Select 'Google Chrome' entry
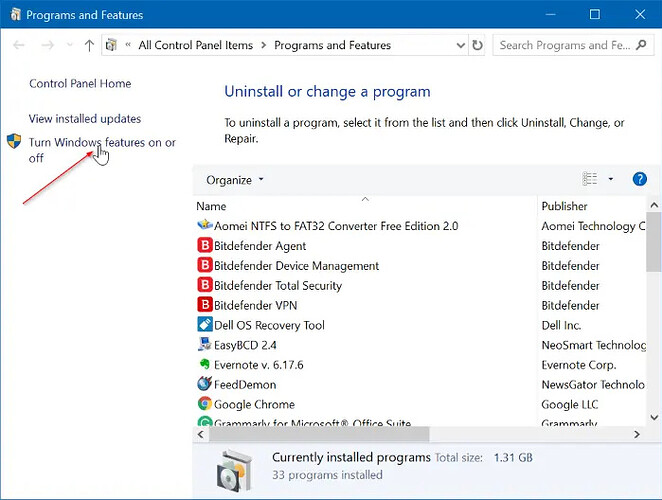This screenshot has width=662, height=500. pyautogui.click(x=254, y=405)
